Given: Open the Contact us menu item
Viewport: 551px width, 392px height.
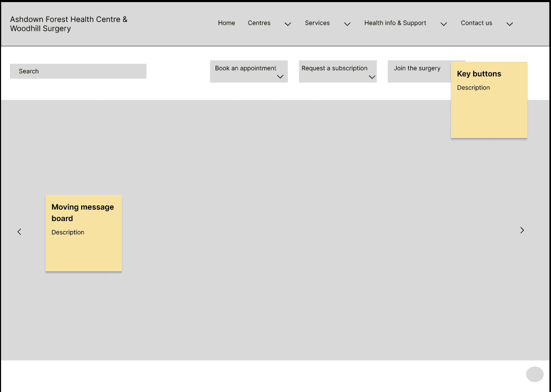Looking at the screenshot, I should tap(477, 23).
